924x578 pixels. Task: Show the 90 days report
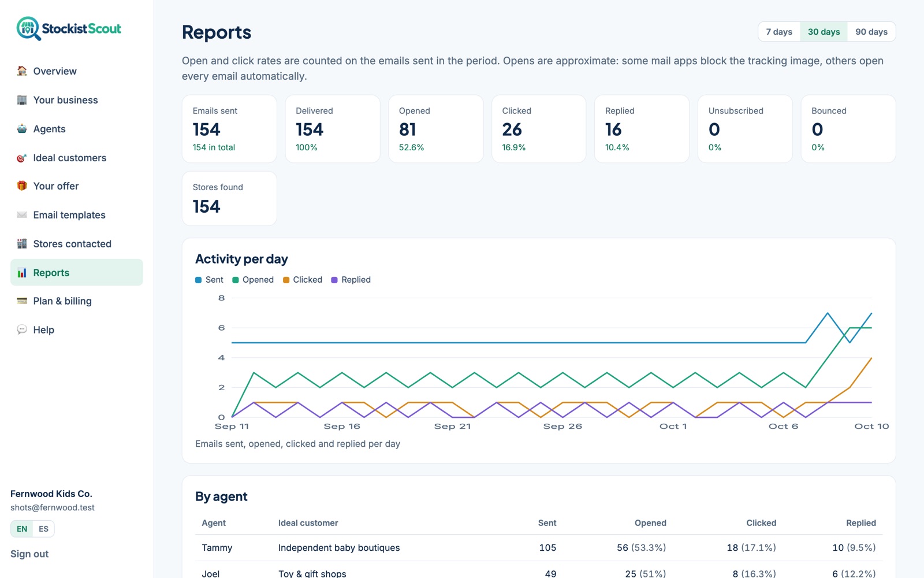pos(871,32)
